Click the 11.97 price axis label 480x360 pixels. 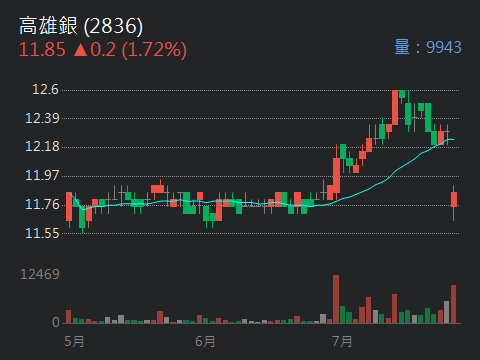click(42, 176)
